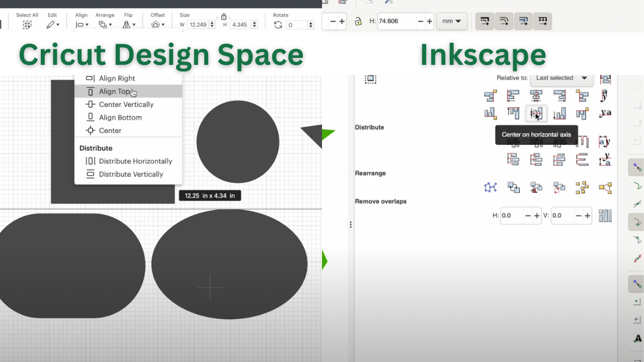Choose Align Top from the alignment menu
This screenshot has width=644, height=362.
tap(117, 92)
